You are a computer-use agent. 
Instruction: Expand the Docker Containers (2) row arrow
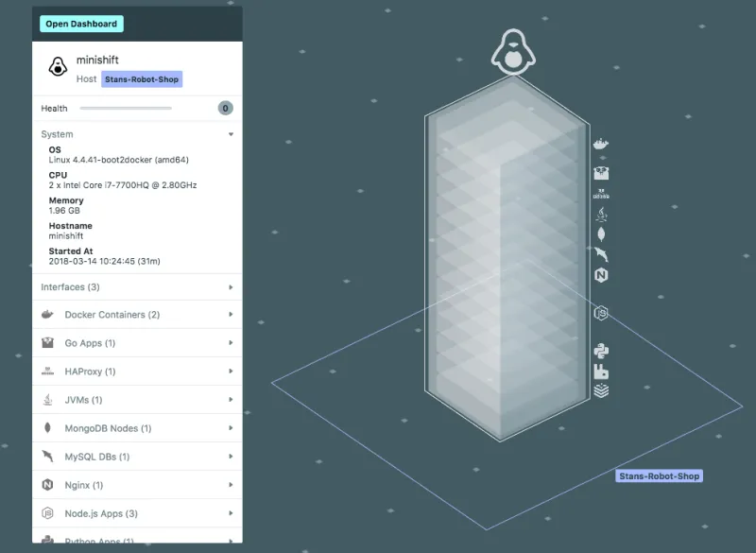click(231, 315)
